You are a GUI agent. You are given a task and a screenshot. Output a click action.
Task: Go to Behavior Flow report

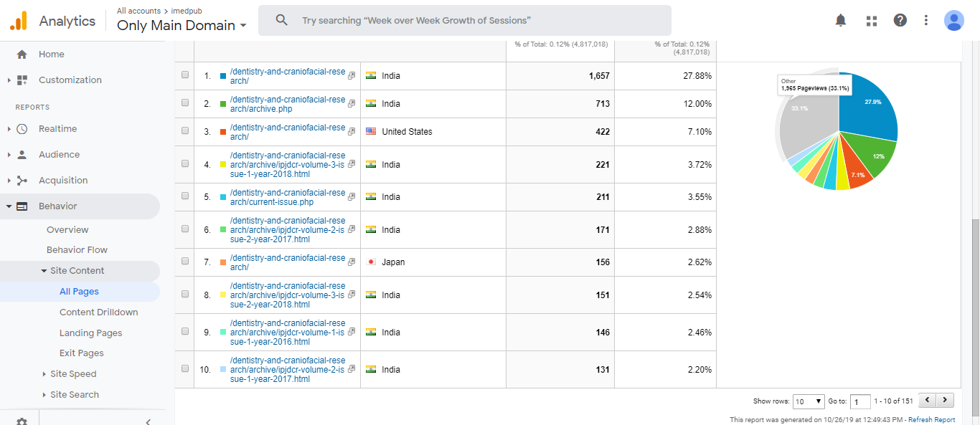(77, 250)
